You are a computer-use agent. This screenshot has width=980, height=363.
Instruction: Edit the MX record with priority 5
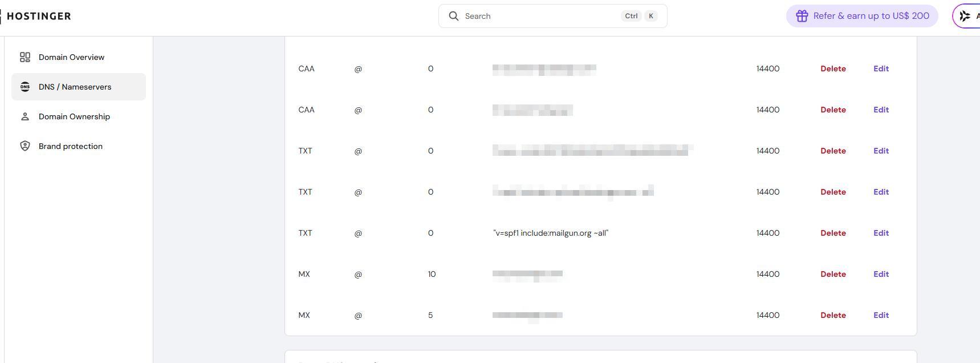[x=881, y=315]
